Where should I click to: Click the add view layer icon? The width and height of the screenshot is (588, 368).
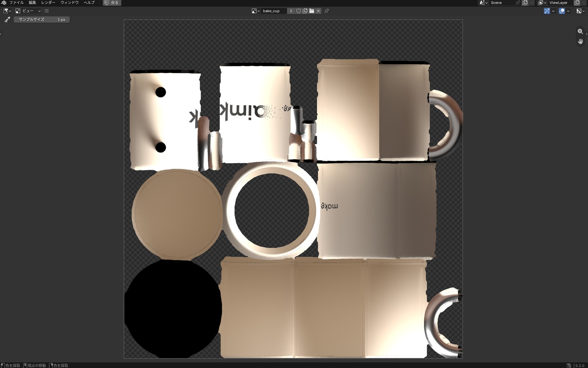click(x=577, y=2)
